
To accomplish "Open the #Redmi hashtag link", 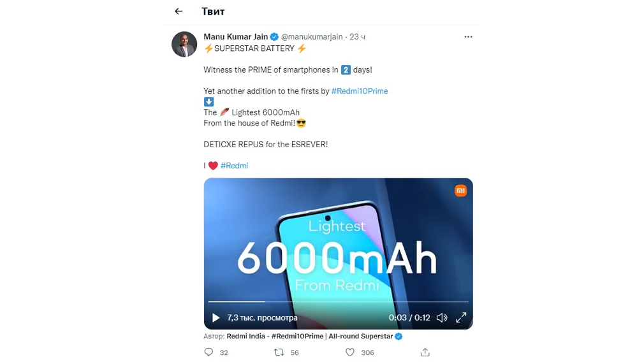I will pos(234,166).
